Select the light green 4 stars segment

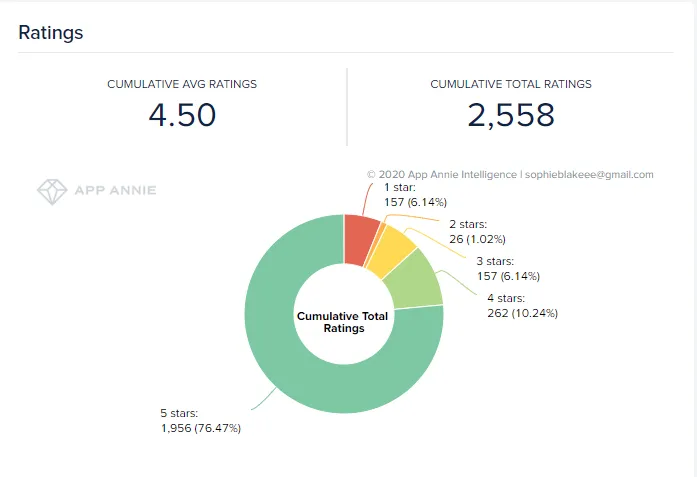[415, 281]
